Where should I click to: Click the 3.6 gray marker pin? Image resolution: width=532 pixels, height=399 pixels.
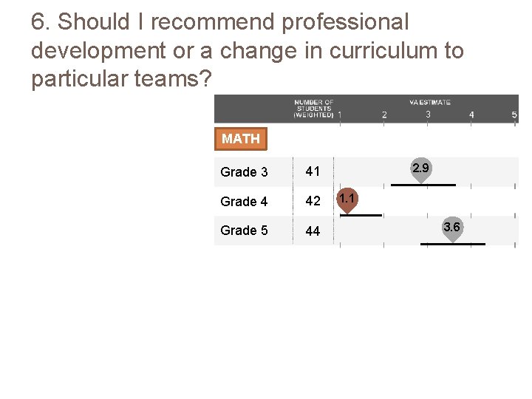451,228
